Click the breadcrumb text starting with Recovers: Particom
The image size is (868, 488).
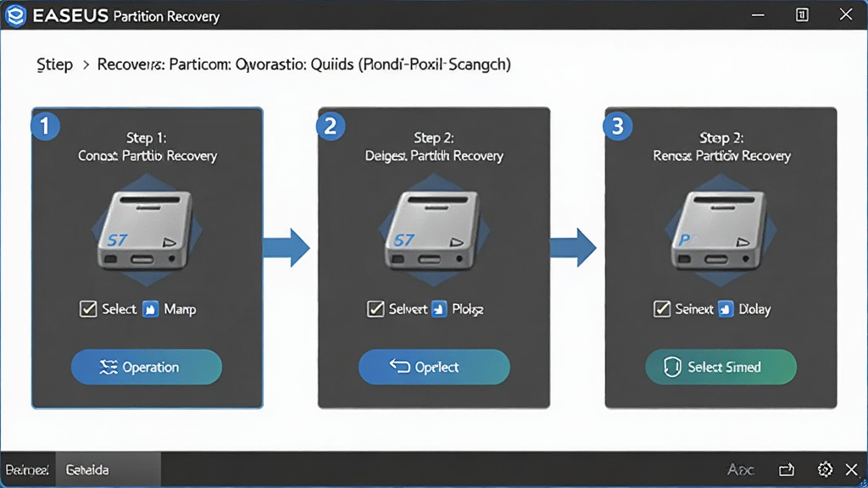tap(304, 64)
